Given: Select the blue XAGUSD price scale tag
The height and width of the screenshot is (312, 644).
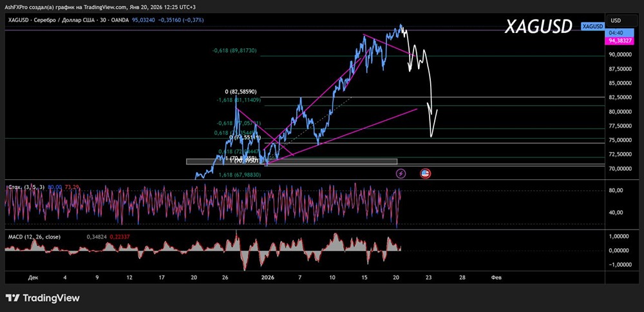Looking at the screenshot, I should pos(592,26).
